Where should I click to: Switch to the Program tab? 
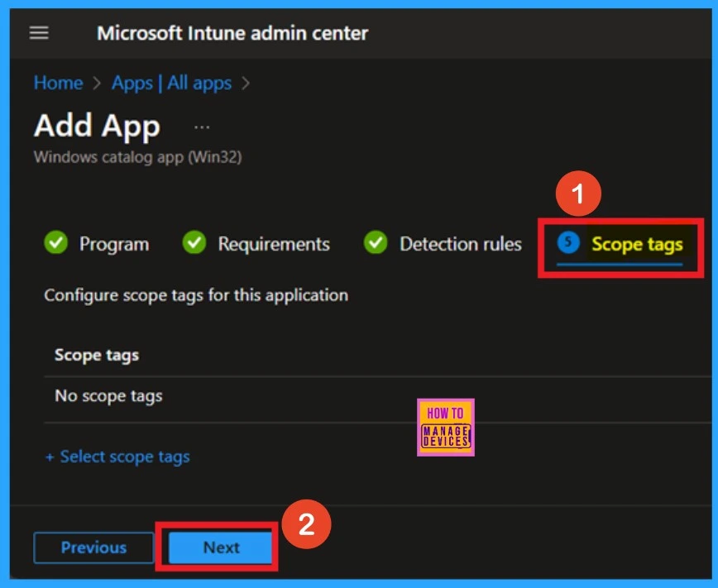pos(97,243)
